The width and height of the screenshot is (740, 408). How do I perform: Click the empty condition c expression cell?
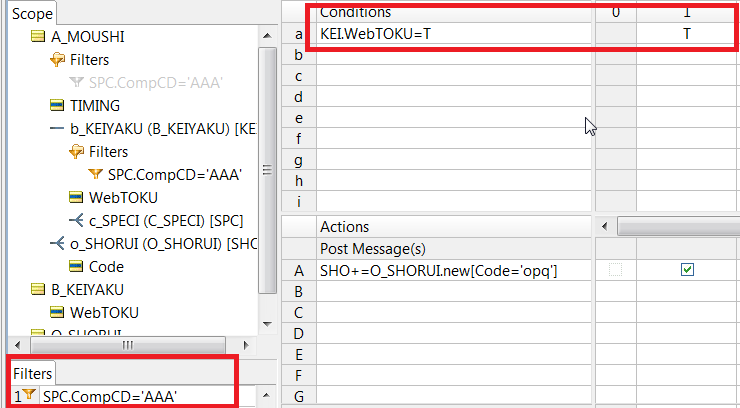[x=454, y=76]
